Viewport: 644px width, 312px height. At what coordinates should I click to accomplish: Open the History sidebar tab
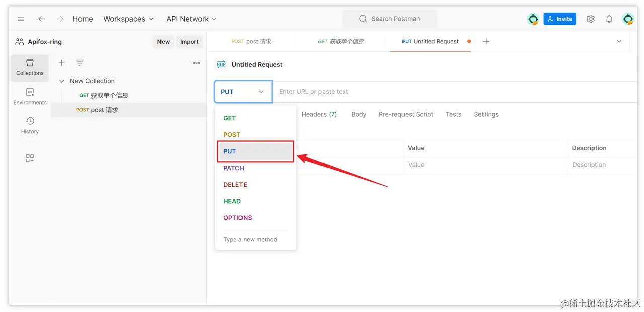click(30, 126)
